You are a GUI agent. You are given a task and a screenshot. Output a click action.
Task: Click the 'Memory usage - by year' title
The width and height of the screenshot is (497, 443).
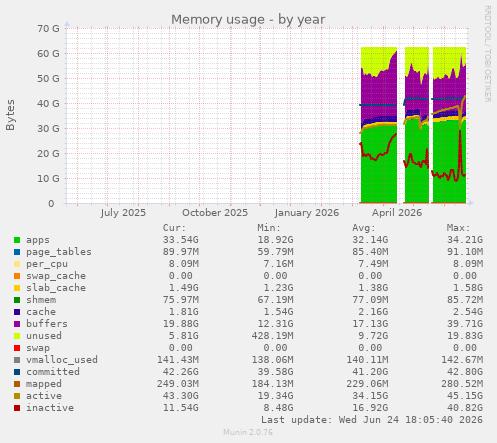248,20
